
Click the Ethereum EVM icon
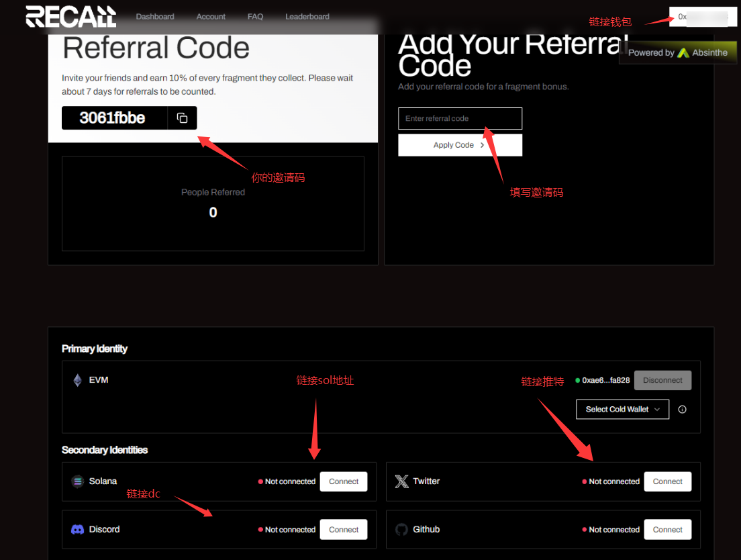78,380
